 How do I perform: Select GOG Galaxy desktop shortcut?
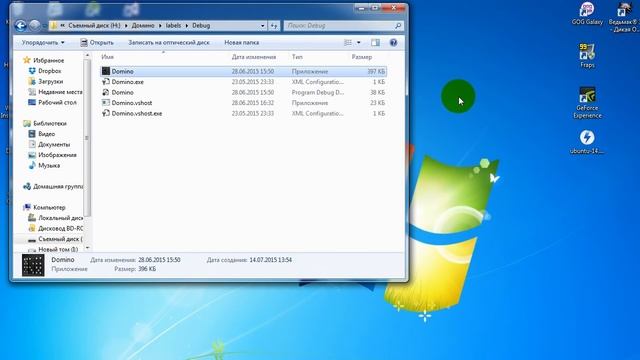click(x=587, y=14)
